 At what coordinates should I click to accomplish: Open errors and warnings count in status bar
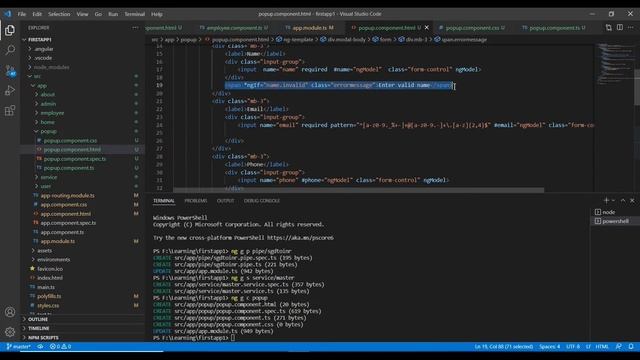(x=60, y=347)
